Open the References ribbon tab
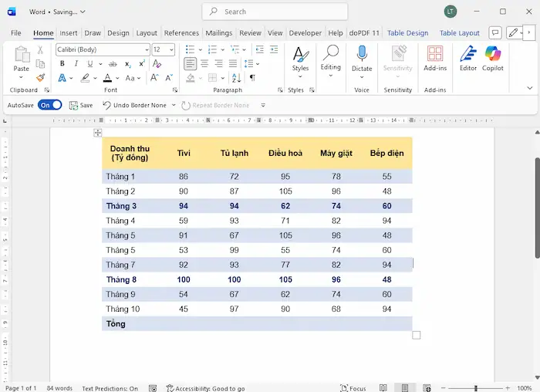The height and width of the screenshot is (392, 540). click(x=181, y=33)
